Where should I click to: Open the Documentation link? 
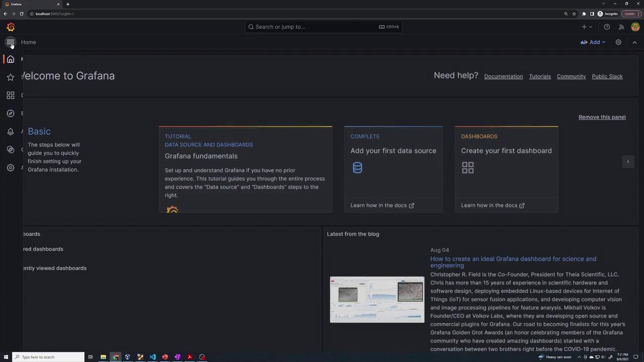coord(504,76)
